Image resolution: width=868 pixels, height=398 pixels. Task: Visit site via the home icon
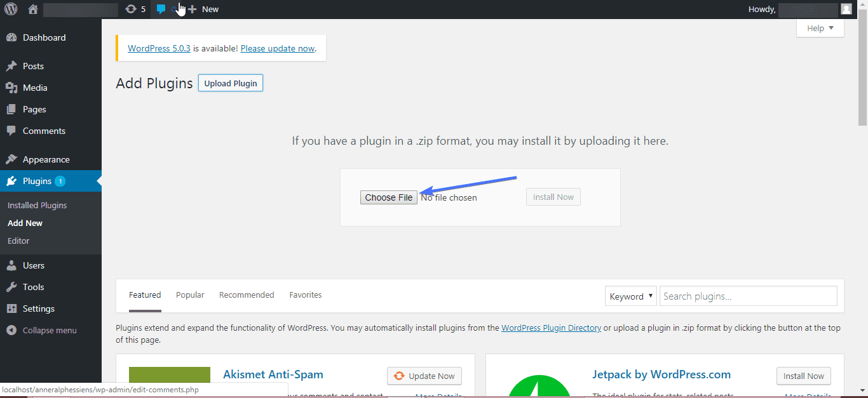[x=33, y=9]
